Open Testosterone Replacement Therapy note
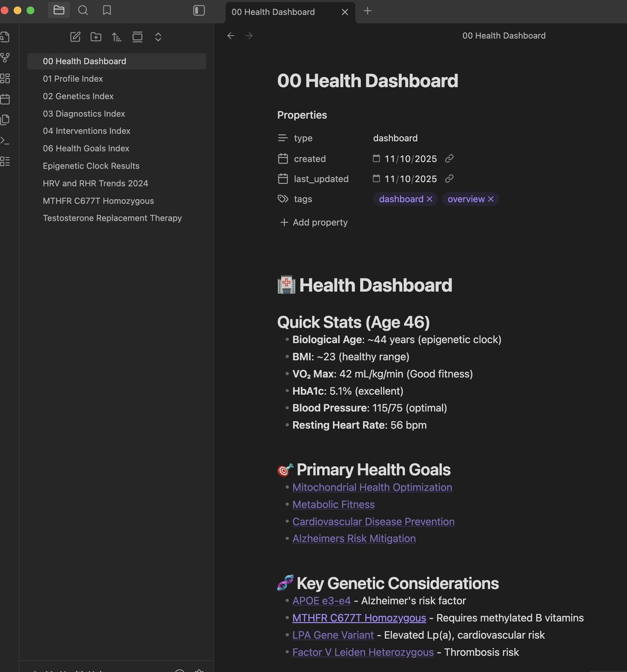The height and width of the screenshot is (672, 627). (x=112, y=218)
